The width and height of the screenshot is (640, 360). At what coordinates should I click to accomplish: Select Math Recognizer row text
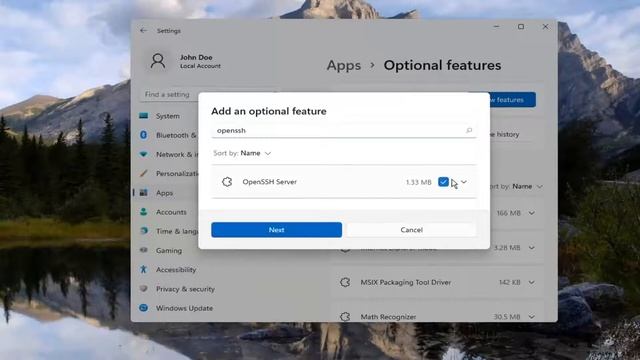(x=388, y=317)
